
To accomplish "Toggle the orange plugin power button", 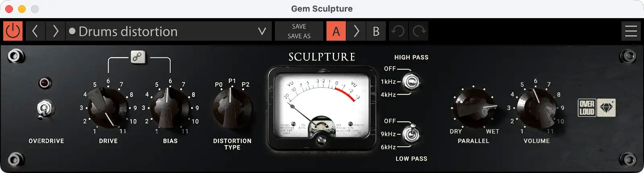I will click(x=13, y=31).
